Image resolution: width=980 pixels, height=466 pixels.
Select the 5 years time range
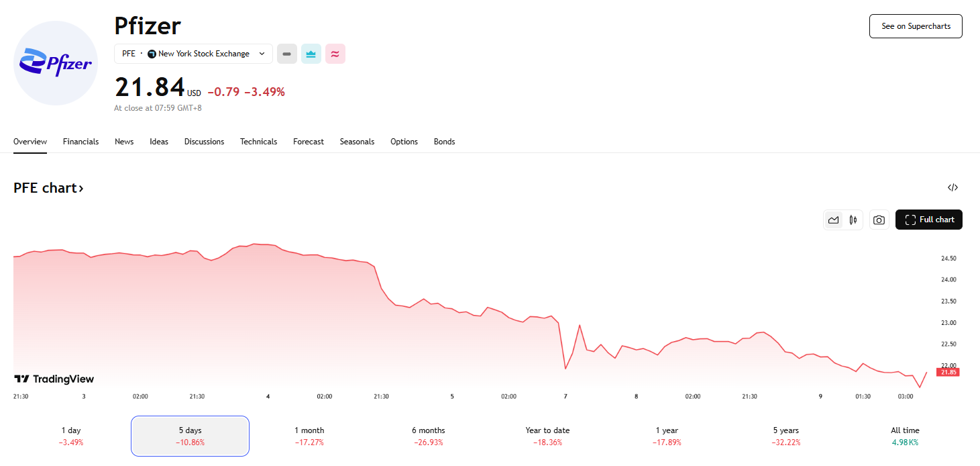click(x=785, y=436)
